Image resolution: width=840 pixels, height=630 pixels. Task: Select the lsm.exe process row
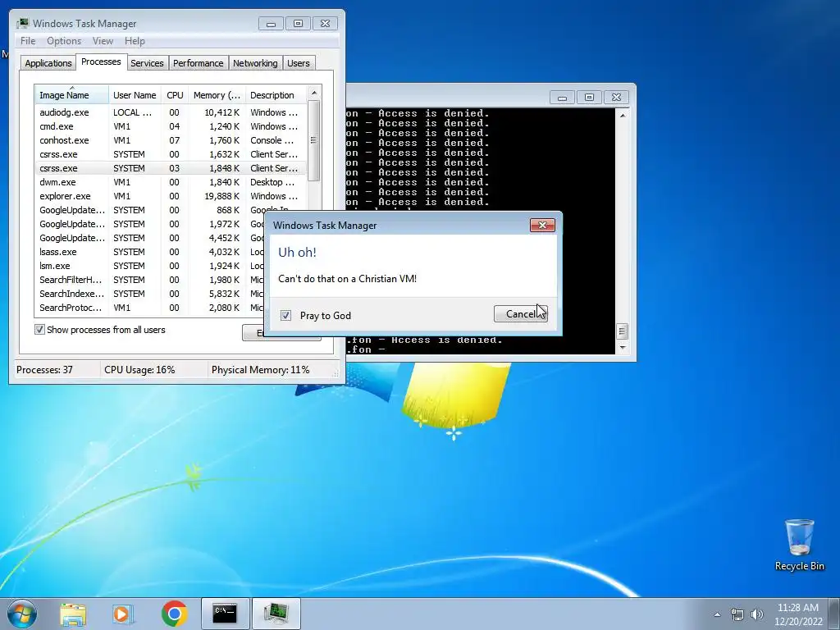pos(150,266)
